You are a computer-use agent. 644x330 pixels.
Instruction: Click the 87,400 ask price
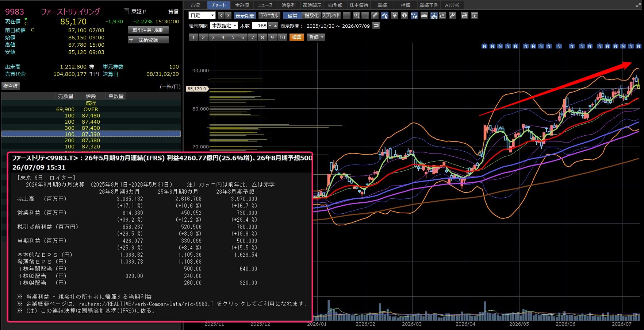91,128
